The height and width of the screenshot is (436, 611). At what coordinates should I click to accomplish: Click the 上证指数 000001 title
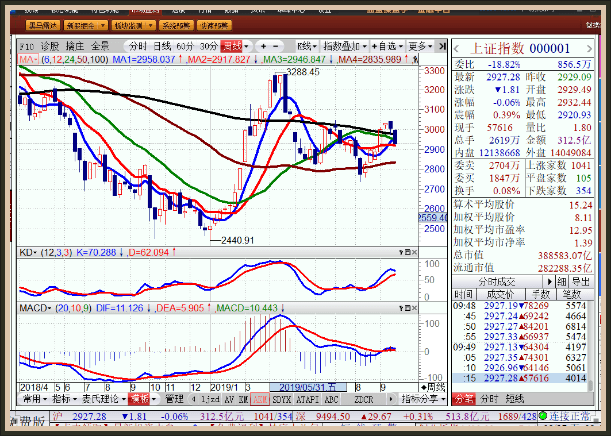coord(520,49)
